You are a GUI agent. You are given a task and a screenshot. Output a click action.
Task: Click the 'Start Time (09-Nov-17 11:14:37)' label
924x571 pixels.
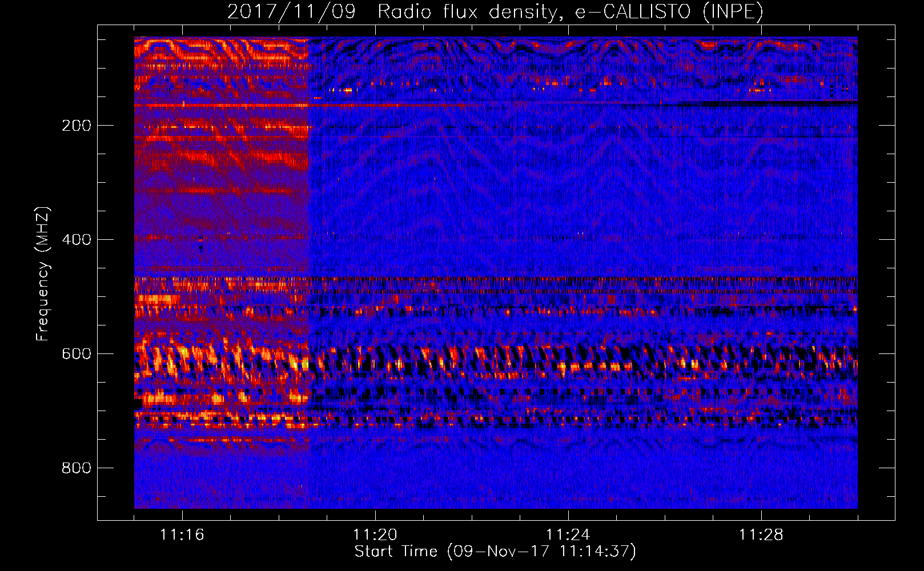(495, 552)
